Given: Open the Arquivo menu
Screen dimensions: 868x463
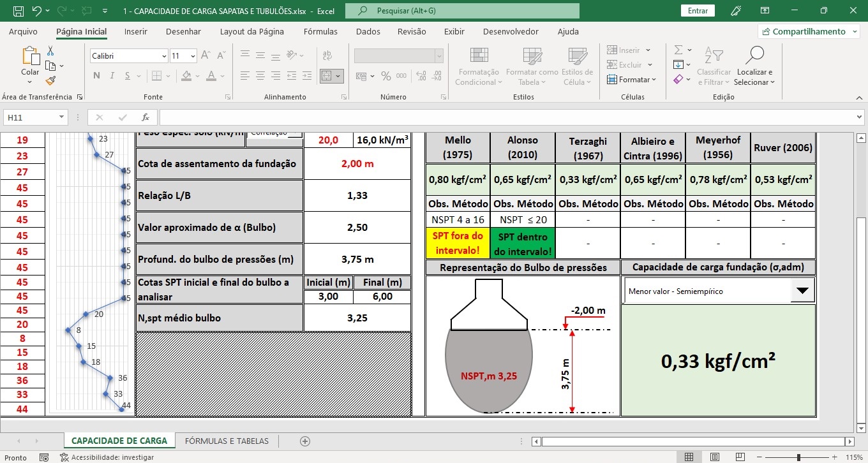Looking at the screenshot, I should (x=23, y=31).
